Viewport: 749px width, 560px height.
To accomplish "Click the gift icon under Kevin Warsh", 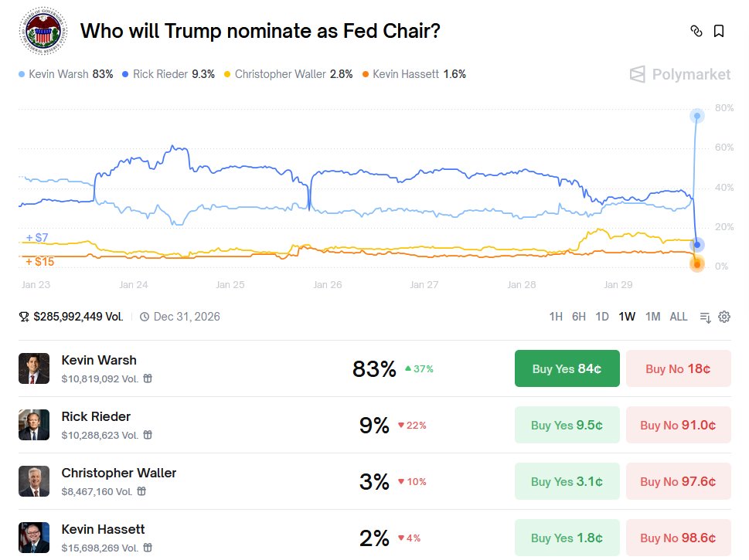I will [148, 378].
